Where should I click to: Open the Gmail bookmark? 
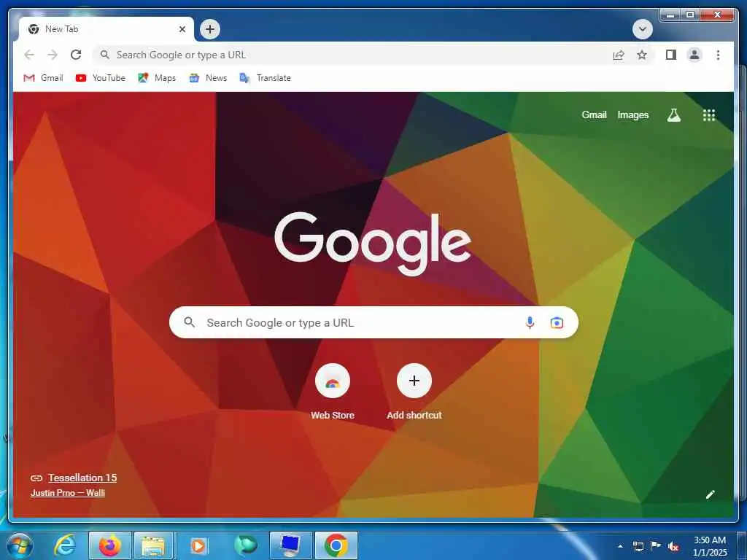(43, 77)
